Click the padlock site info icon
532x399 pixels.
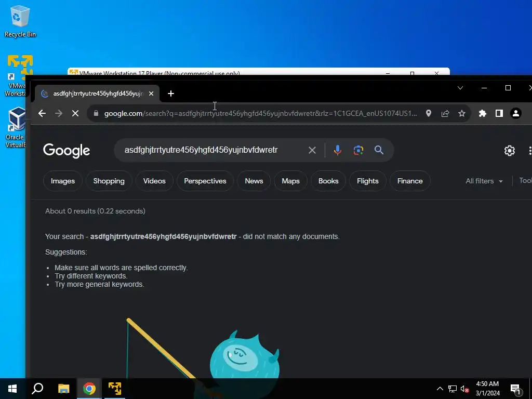[96, 113]
